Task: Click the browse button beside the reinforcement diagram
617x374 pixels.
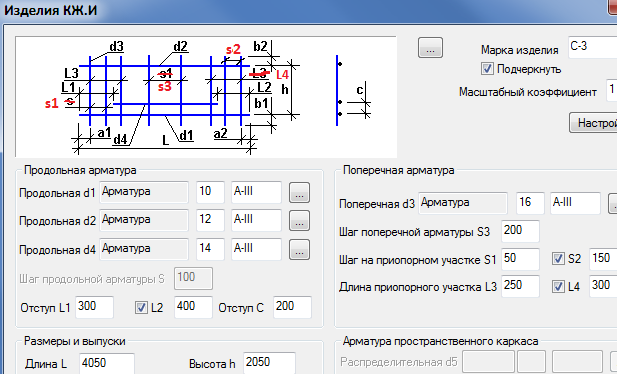Action: 430,48
